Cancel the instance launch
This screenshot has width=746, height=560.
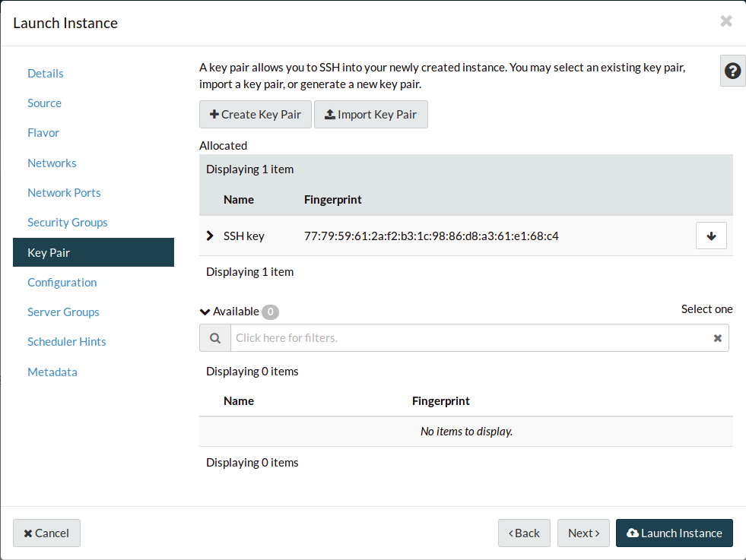(x=46, y=533)
